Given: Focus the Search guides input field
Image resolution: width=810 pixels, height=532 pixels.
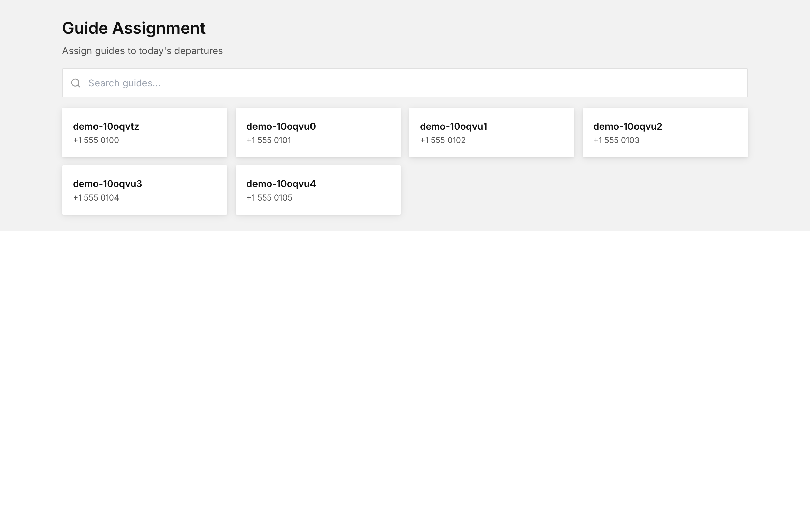Looking at the screenshot, I should point(405,83).
